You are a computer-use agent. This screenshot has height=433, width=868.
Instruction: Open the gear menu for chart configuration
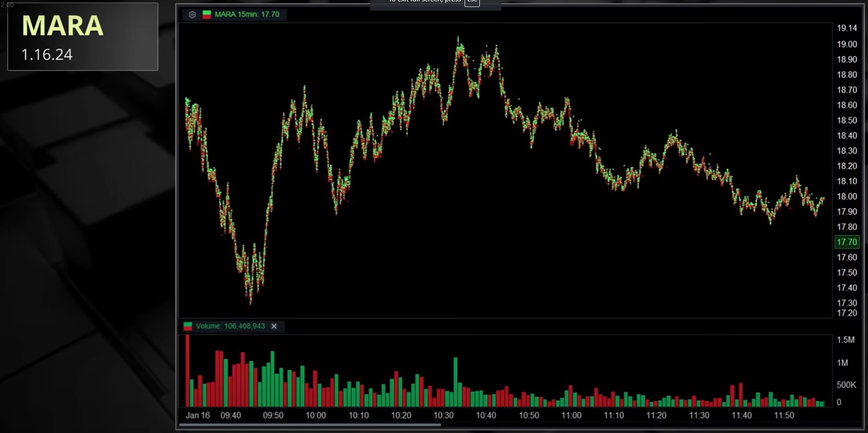click(192, 14)
